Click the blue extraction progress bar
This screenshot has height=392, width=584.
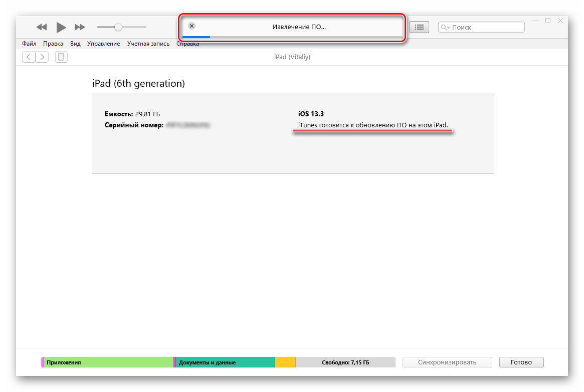tap(196, 37)
